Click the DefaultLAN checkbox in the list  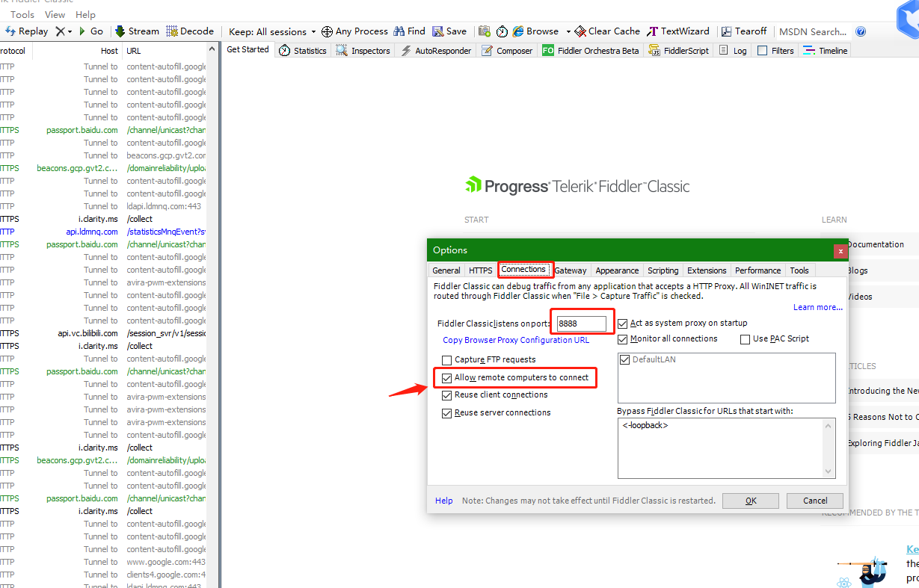[x=626, y=360]
